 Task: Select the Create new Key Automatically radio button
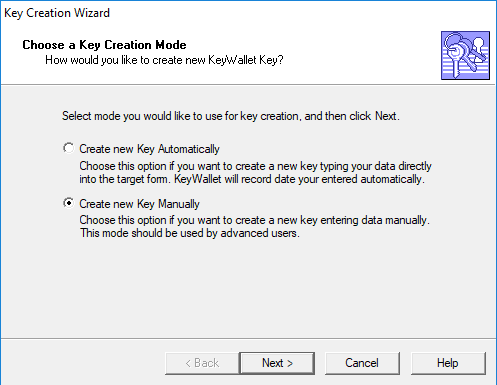pyautogui.click(x=69, y=148)
